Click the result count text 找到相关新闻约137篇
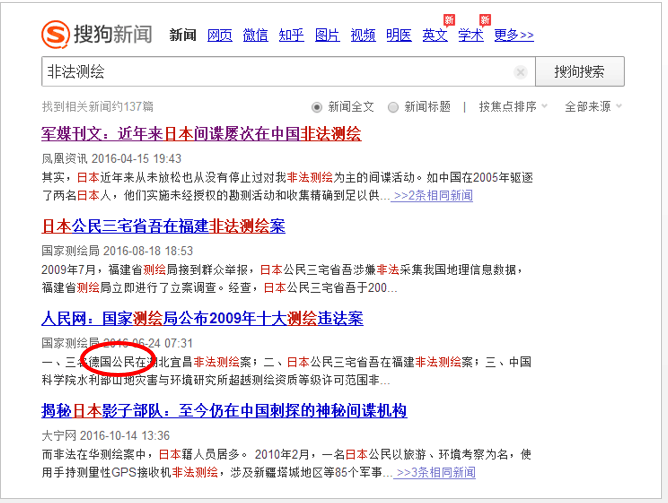Viewport: 668px width, 503px height. coord(98,106)
